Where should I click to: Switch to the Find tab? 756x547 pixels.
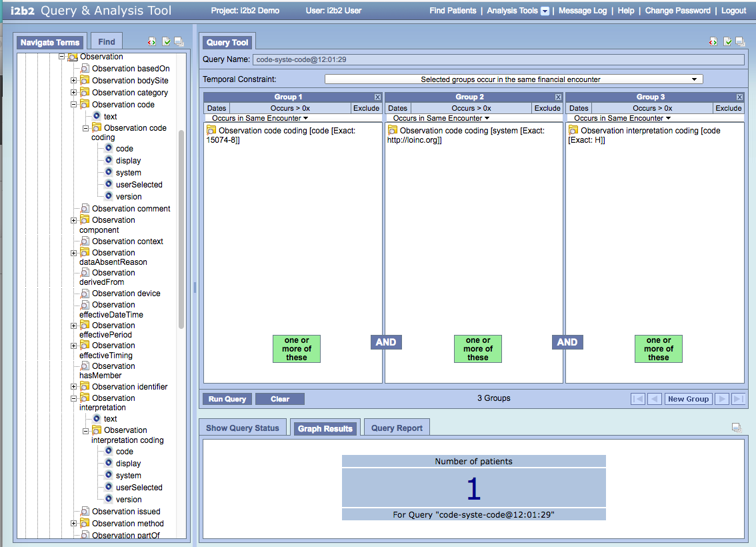[x=107, y=42]
